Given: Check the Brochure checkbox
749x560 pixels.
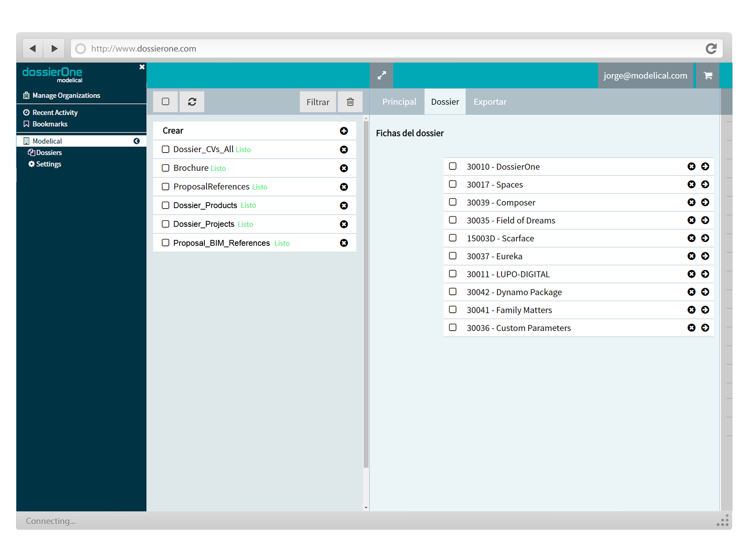Looking at the screenshot, I should (166, 168).
